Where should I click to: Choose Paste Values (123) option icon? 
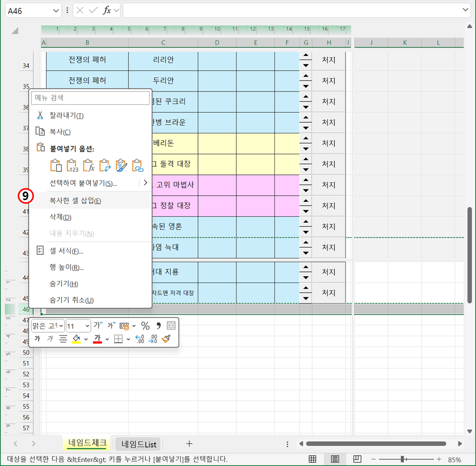(x=72, y=165)
